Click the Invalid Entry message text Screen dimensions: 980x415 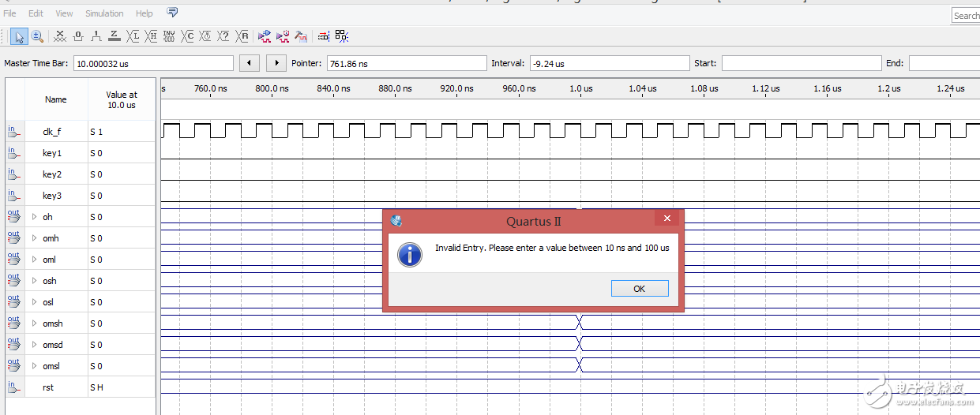click(x=552, y=248)
